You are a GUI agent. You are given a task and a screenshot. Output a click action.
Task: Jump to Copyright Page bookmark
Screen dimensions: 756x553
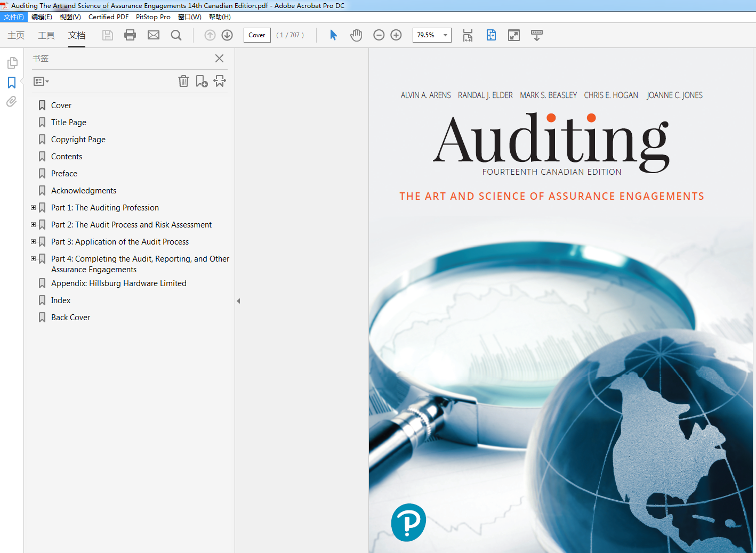[x=78, y=140]
